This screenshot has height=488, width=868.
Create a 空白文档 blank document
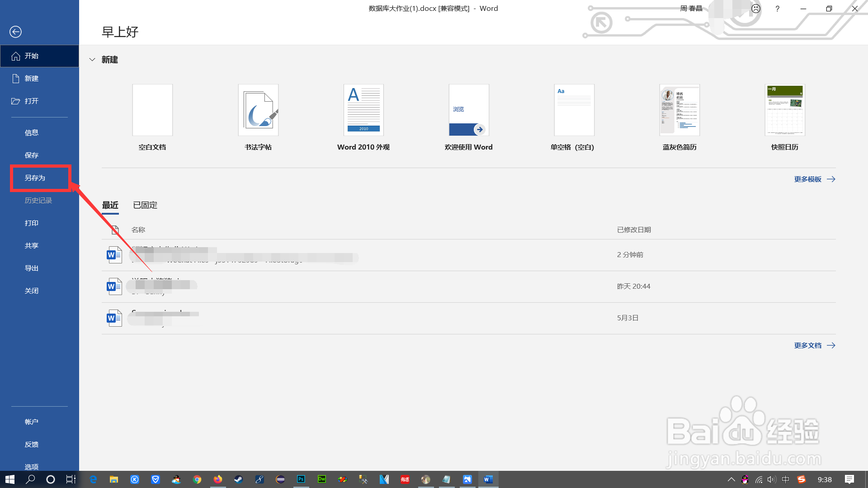point(152,110)
